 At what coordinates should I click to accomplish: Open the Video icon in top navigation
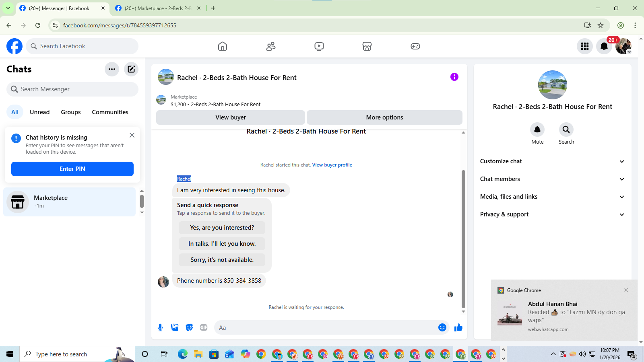pos(319,46)
